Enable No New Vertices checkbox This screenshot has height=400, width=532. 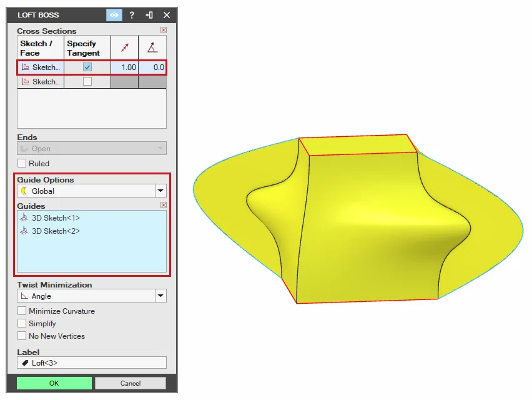(x=22, y=336)
